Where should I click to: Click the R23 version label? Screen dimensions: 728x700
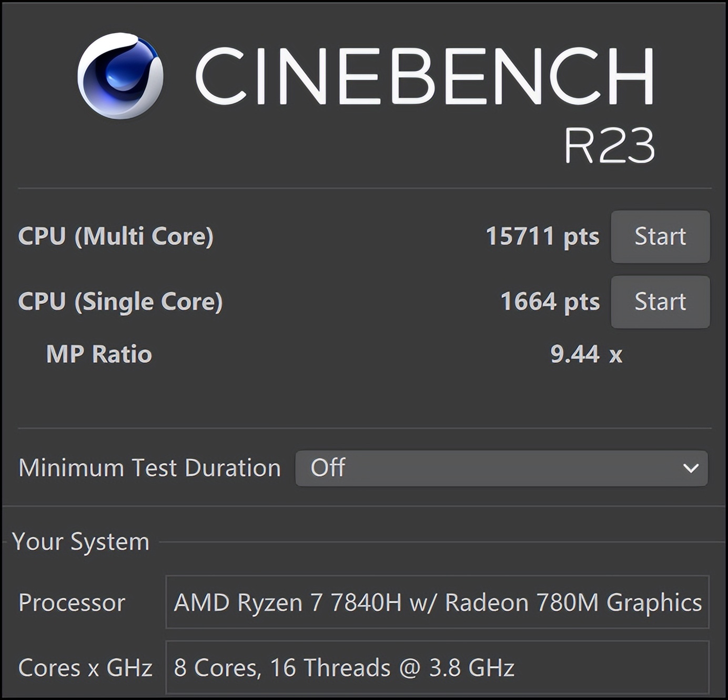(609, 145)
